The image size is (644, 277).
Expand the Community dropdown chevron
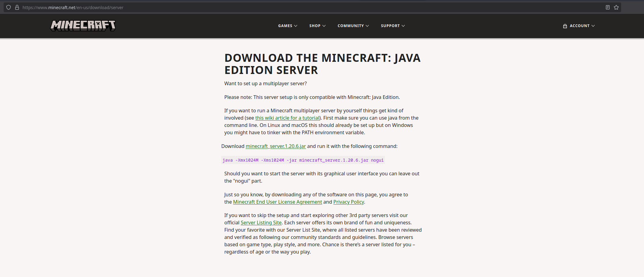(367, 26)
